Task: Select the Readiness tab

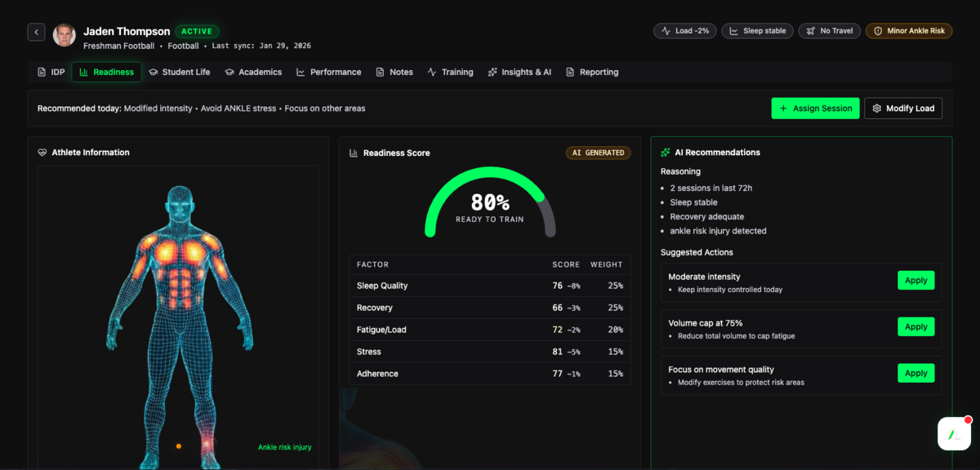Action: (107, 72)
